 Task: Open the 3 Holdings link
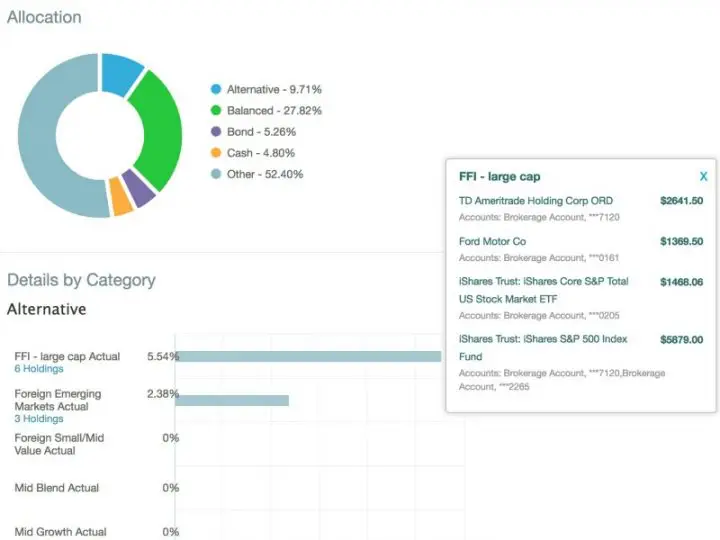point(38,419)
